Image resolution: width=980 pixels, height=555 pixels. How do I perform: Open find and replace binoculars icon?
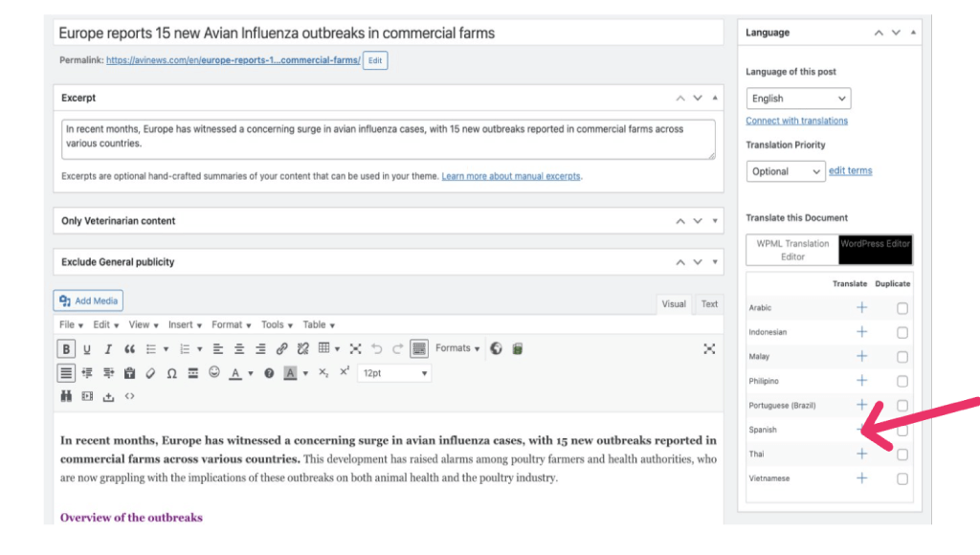(66, 396)
